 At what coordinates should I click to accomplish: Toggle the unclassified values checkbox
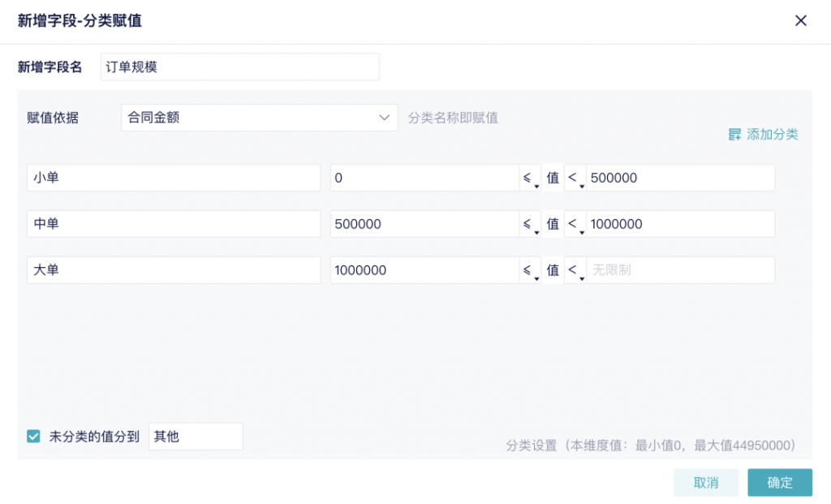pos(33,437)
